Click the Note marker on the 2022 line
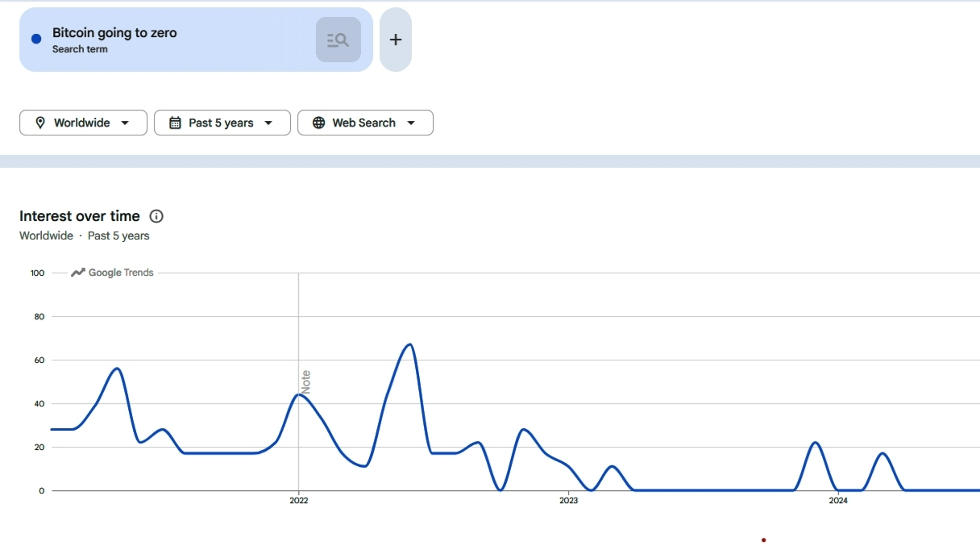Screen dimensions: 980x550 coord(305,382)
